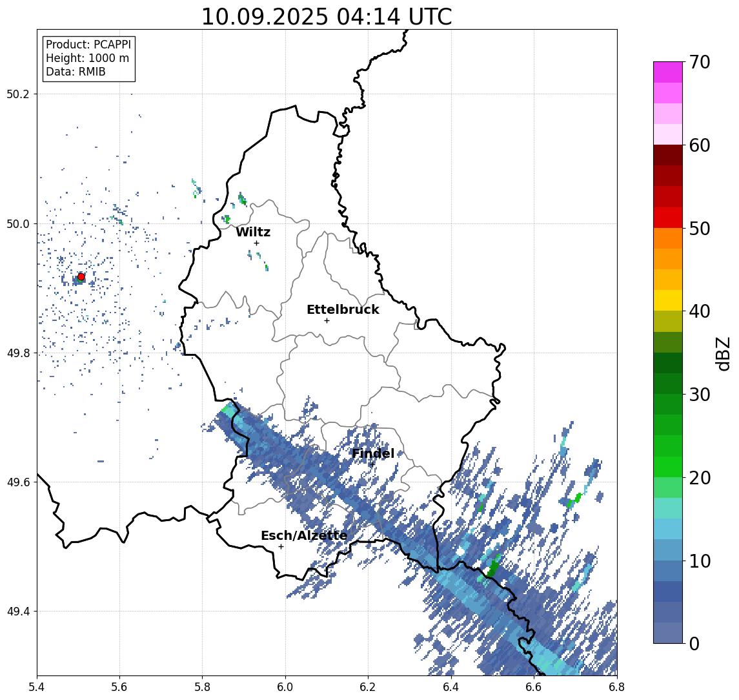Click the 49.6 latitude tick label
This screenshot has height=700, width=739.
[x=18, y=482]
